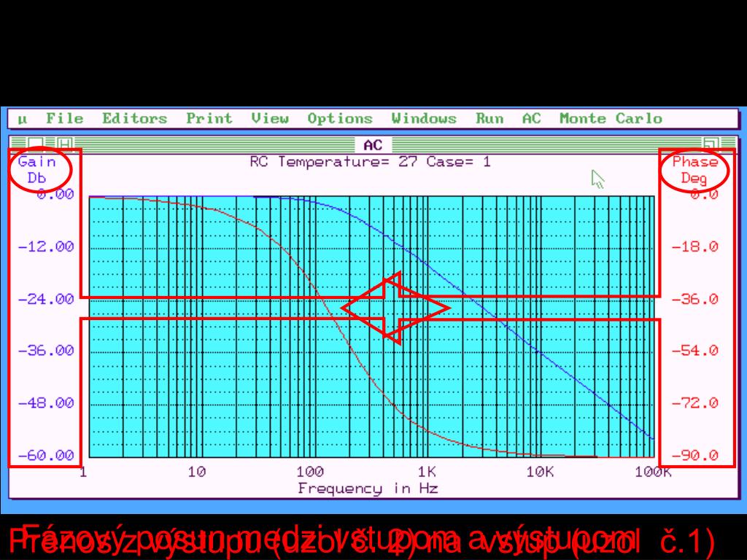Open the Monte Carlo menu

[x=611, y=118]
